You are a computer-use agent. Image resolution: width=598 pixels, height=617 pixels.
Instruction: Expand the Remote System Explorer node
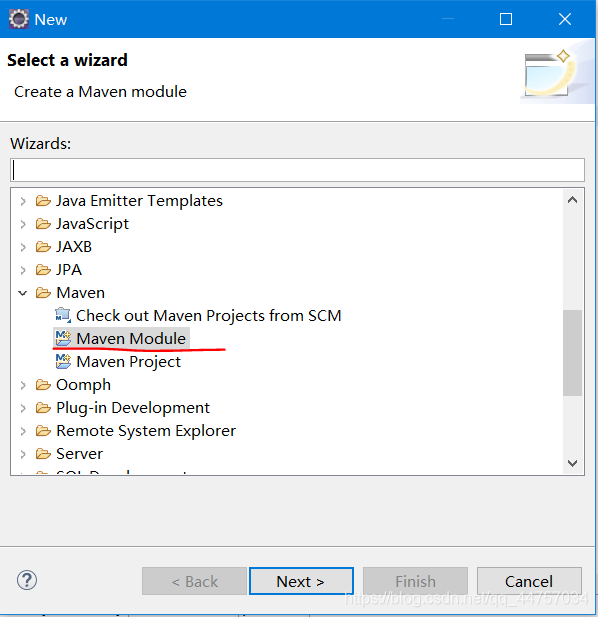click(x=23, y=431)
